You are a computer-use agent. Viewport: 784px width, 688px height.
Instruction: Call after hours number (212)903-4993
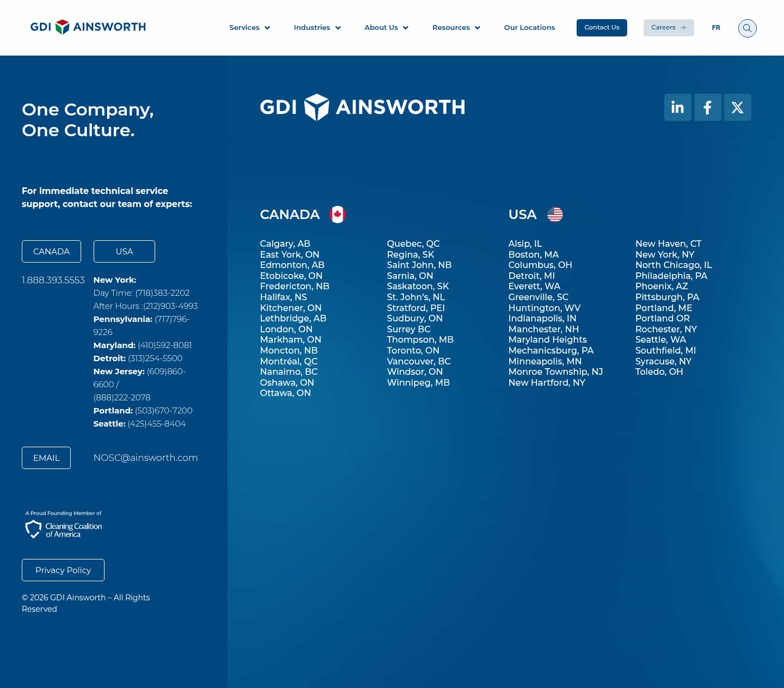170,306
